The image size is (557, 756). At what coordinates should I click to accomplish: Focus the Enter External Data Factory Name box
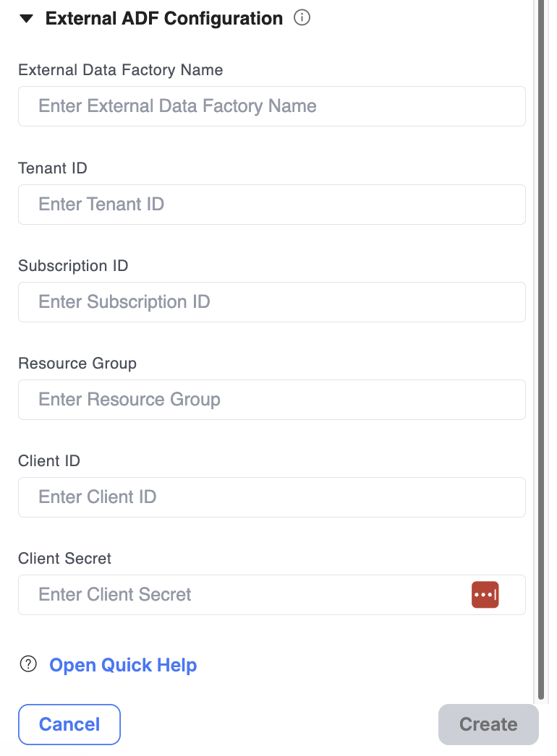272,106
